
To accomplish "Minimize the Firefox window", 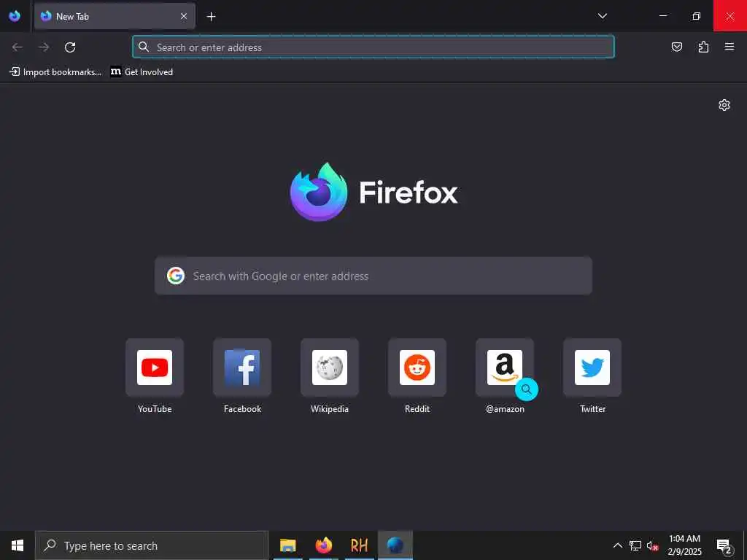I will pyautogui.click(x=662, y=16).
